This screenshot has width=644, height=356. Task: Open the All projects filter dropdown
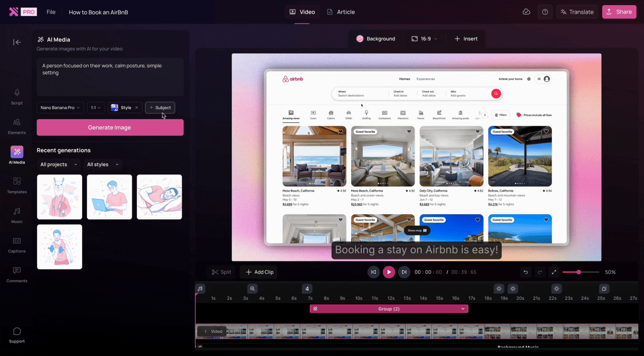[x=59, y=164]
